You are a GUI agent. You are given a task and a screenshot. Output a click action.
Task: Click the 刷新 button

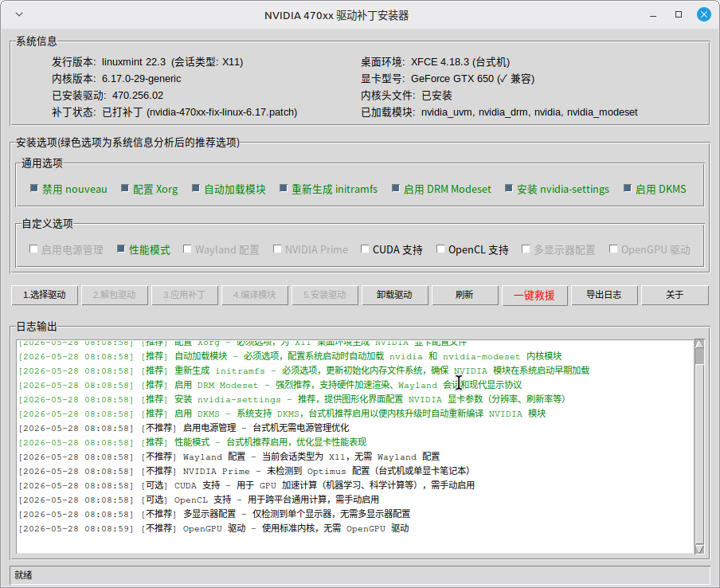click(x=464, y=295)
